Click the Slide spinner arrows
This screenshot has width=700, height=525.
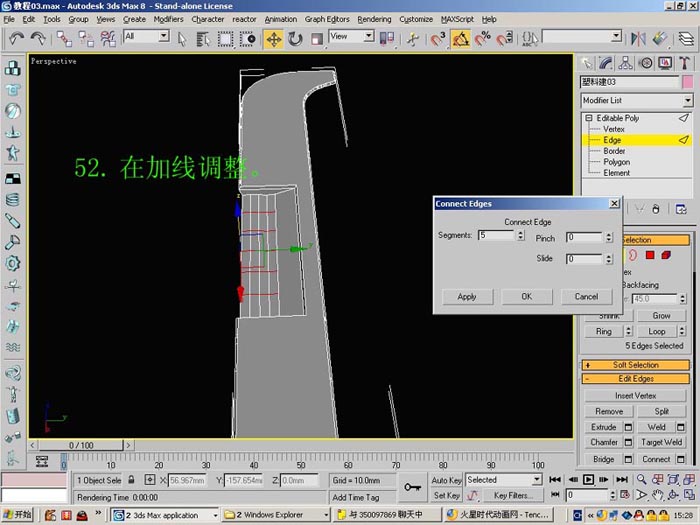click(609, 259)
